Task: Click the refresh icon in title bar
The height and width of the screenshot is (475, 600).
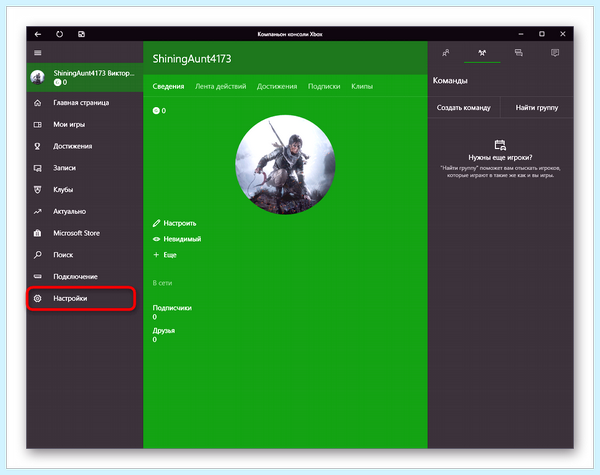Action: click(x=59, y=34)
